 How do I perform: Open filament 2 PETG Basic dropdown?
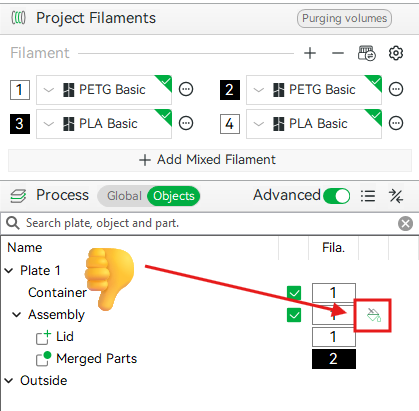tap(314, 90)
